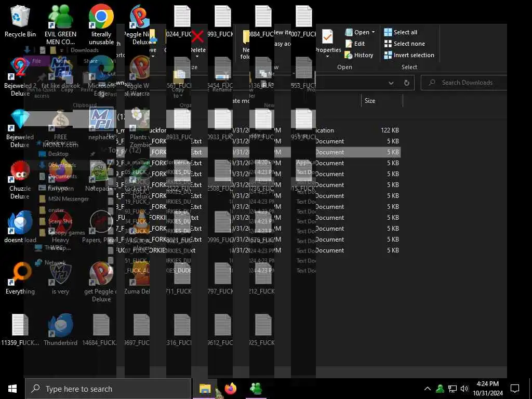The image size is (532, 399).
Task: Select the nephacks desktop shortcut
Action: [101, 124]
